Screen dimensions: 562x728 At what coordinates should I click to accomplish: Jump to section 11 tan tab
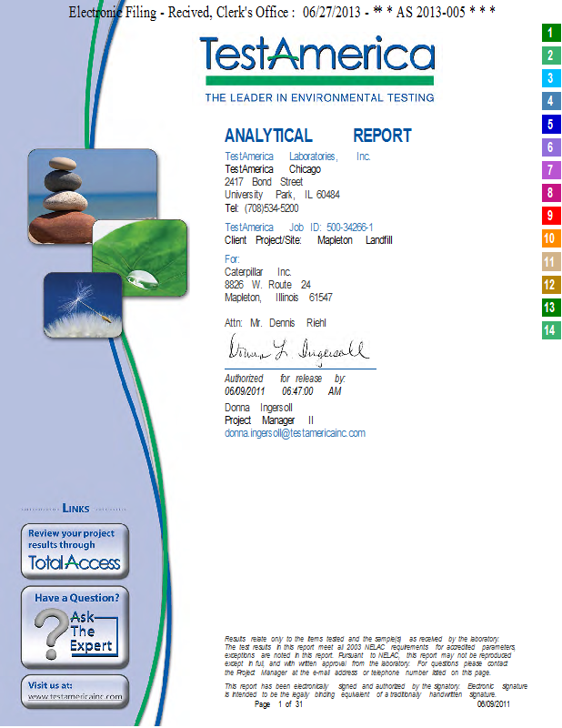coord(551,261)
